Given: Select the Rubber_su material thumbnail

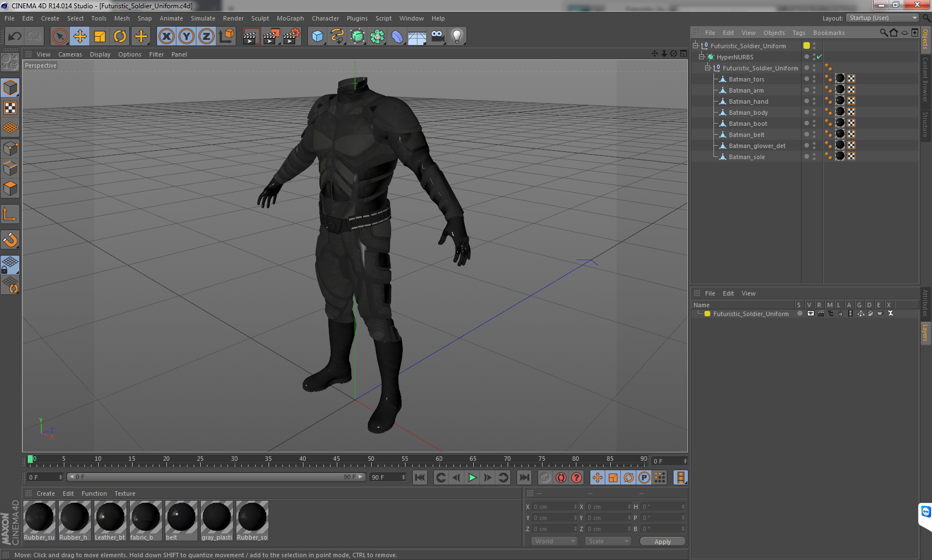Looking at the screenshot, I should 39,520.
